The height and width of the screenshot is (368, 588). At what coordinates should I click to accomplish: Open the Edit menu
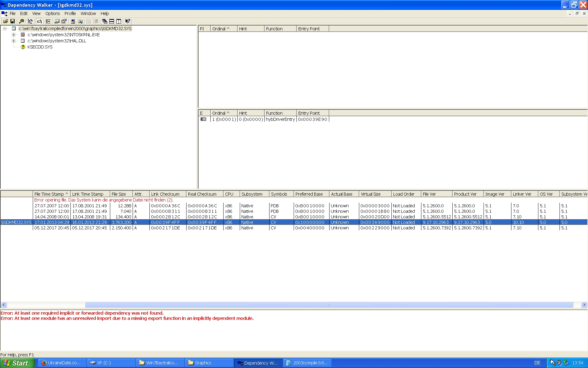(24, 13)
